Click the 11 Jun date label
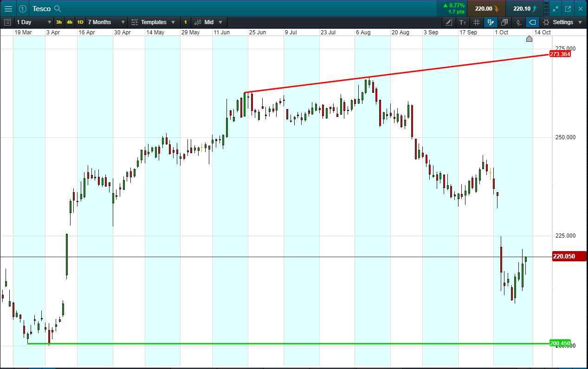Image resolution: width=588 pixels, height=369 pixels. pos(221,32)
